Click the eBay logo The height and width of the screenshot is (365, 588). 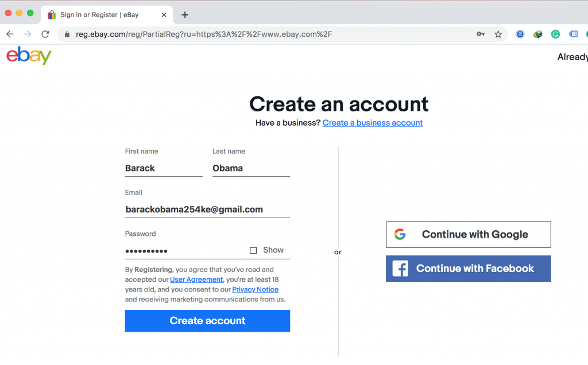coord(29,56)
